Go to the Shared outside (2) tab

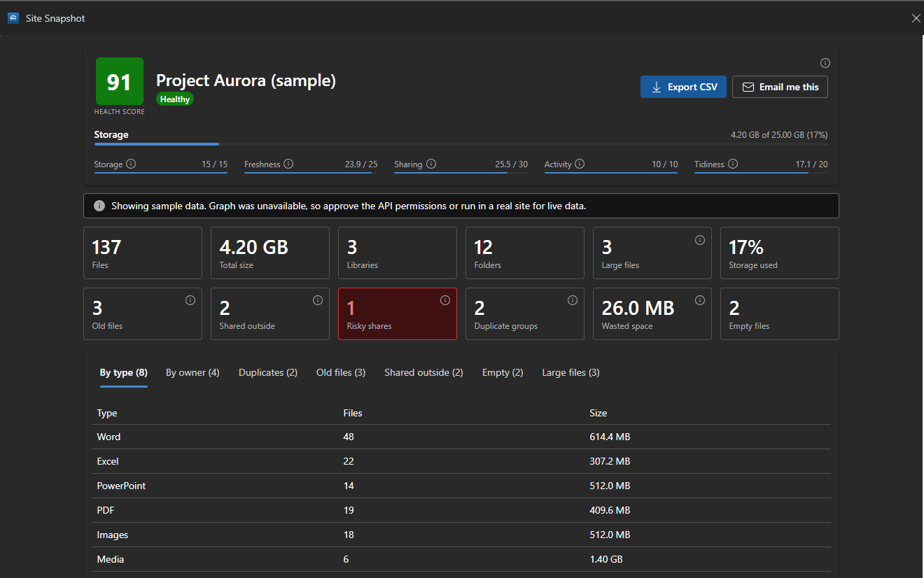(423, 373)
